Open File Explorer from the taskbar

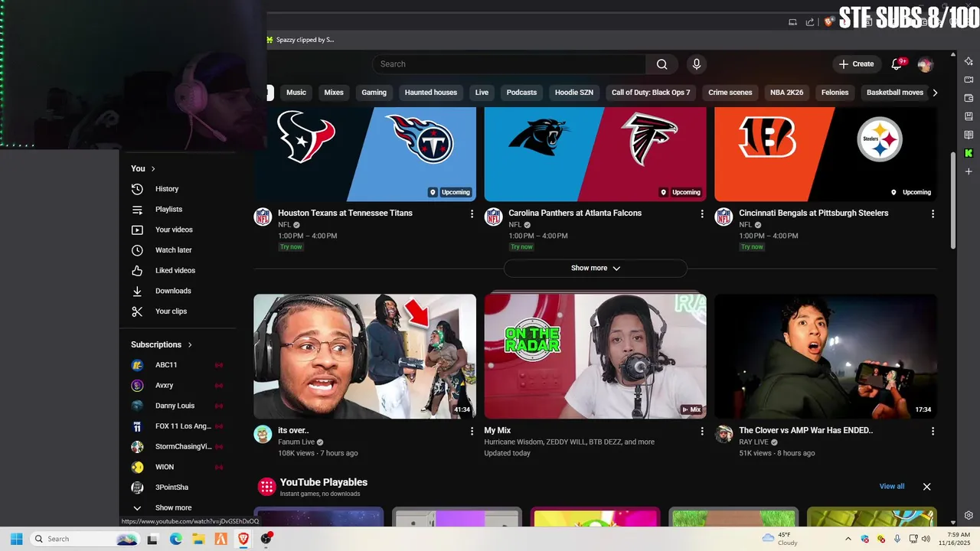coord(198,539)
